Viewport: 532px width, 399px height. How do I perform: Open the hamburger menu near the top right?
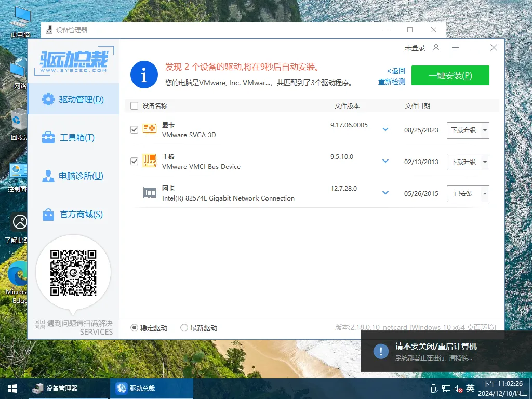click(x=456, y=47)
